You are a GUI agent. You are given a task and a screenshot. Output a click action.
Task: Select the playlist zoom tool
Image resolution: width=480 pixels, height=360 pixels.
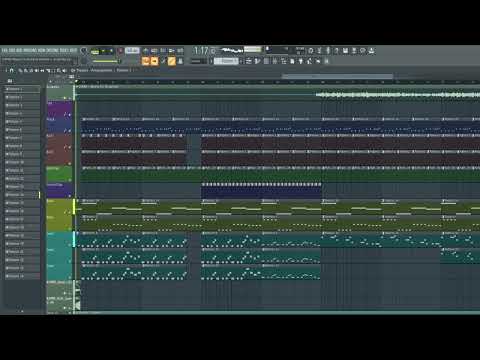(x=59, y=70)
